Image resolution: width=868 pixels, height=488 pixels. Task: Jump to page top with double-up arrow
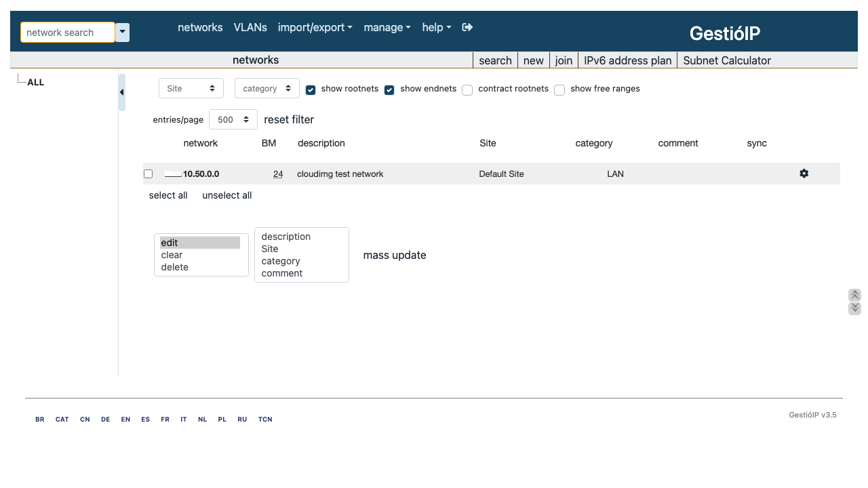point(854,295)
